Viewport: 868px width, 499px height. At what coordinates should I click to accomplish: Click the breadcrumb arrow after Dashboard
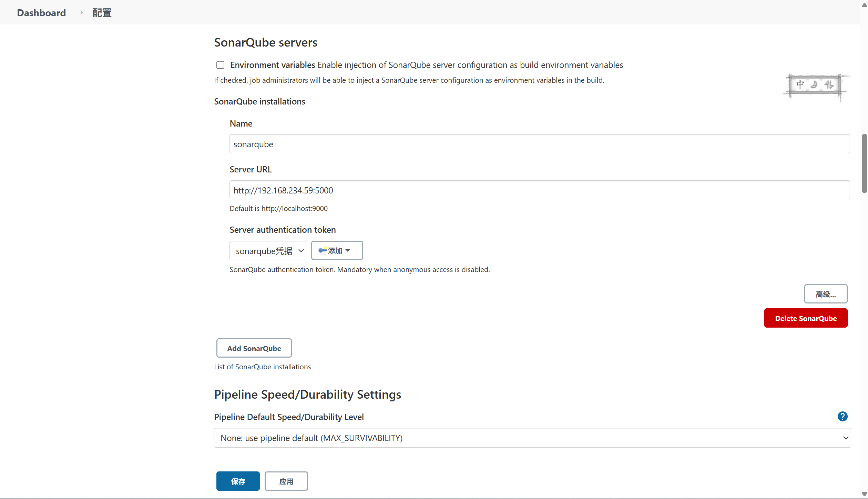tap(82, 13)
